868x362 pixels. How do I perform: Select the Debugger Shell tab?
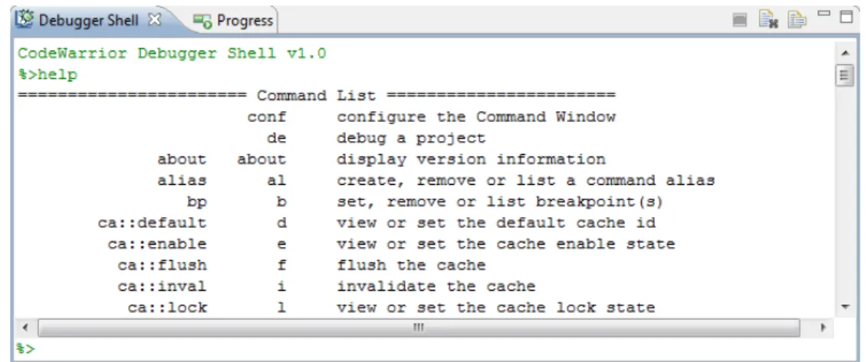point(89,21)
